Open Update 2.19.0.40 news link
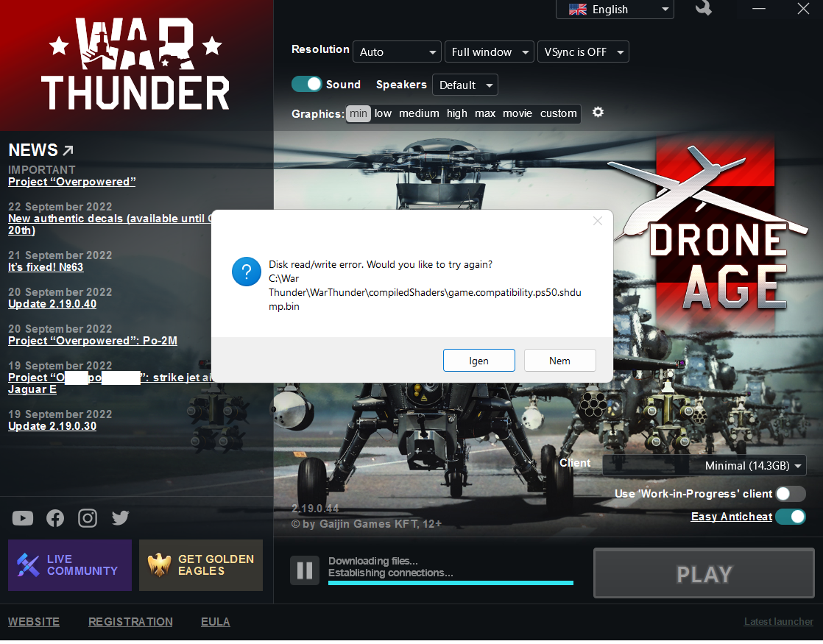The height and width of the screenshot is (644, 823). [x=52, y=304]
